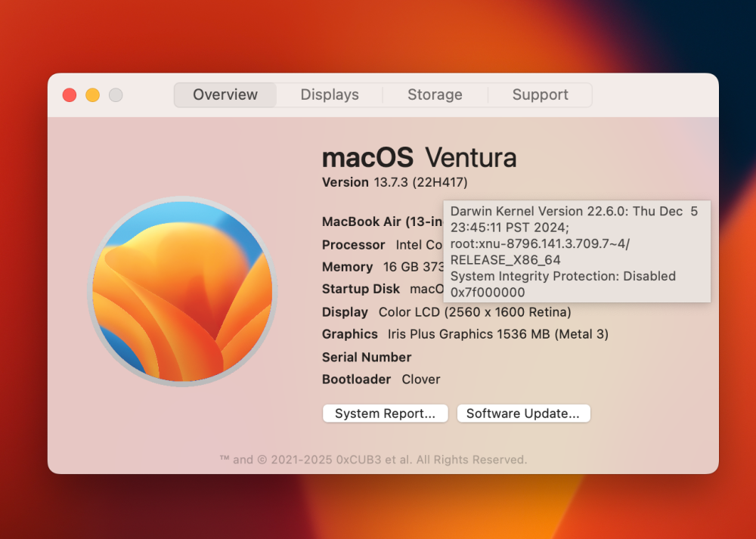
Task: Click the disabled gray zoom button
Action: (x=116, y=95)
